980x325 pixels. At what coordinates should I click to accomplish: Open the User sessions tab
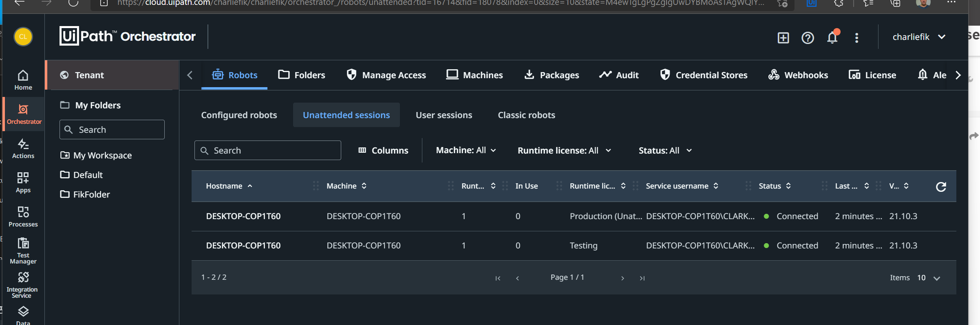tap(444, 115)
